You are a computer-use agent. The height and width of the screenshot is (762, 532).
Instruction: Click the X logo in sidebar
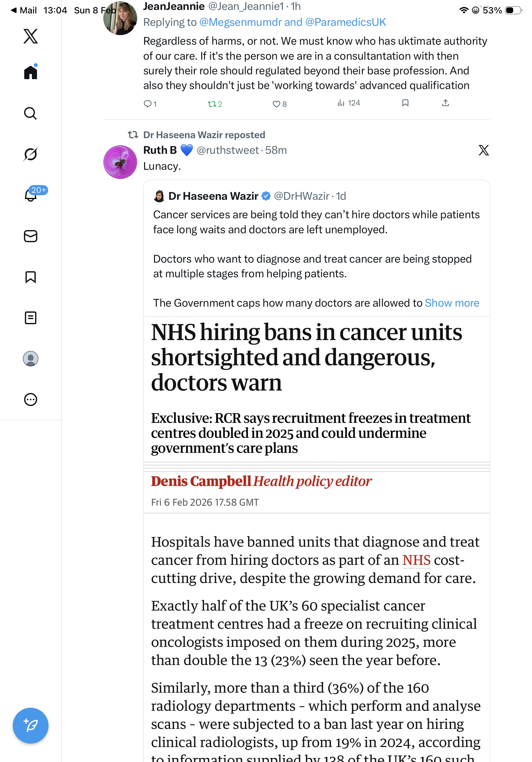point(31,36)
